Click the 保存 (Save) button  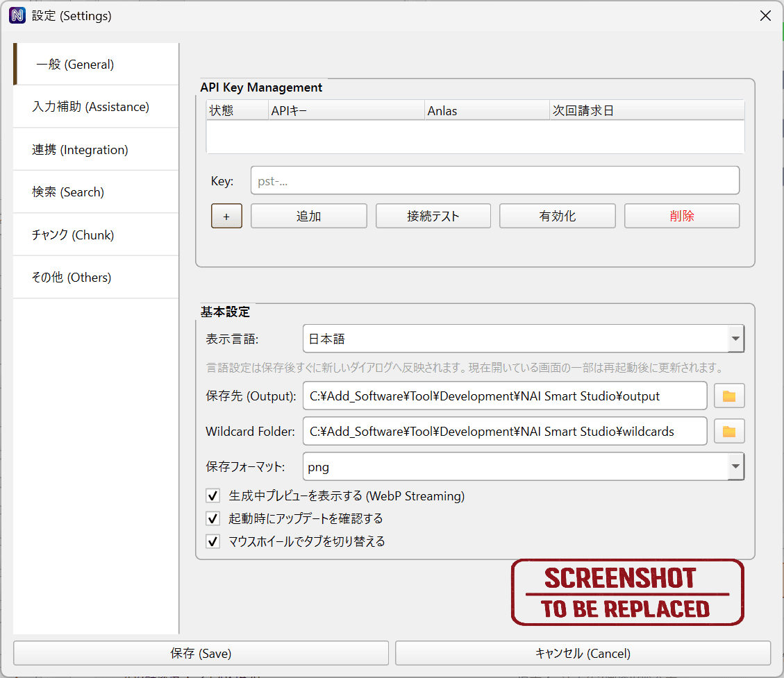click(x=201, y=653)
